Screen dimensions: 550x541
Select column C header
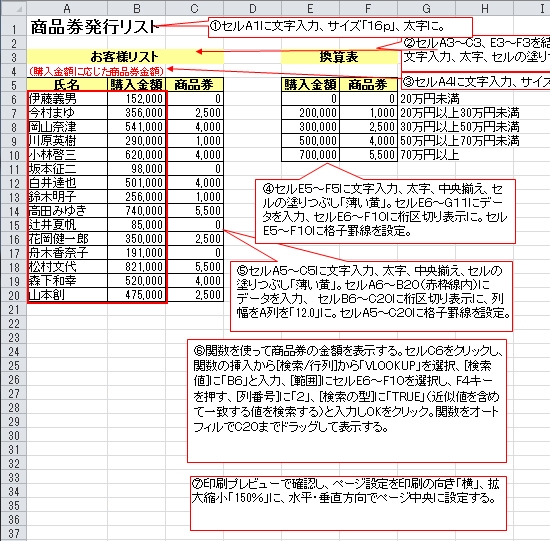pos(194,8)
